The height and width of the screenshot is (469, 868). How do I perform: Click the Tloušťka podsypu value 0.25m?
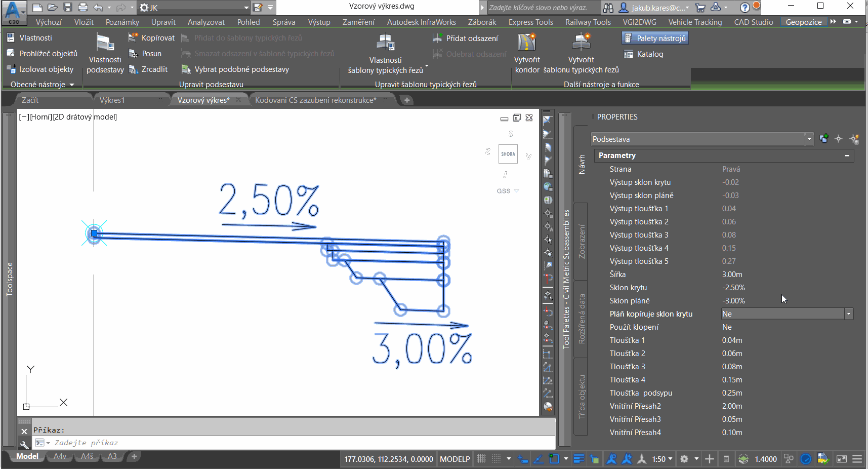pos(732,393)
